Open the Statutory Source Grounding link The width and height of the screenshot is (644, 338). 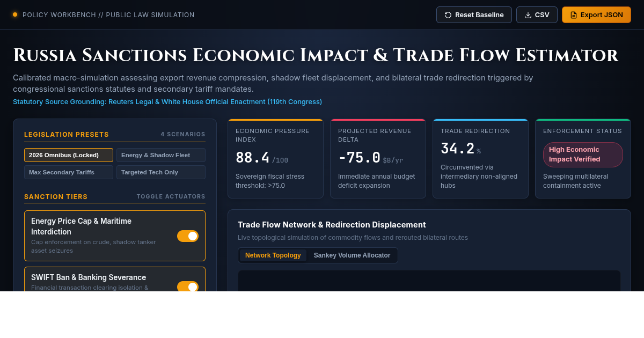click(167, 102)
